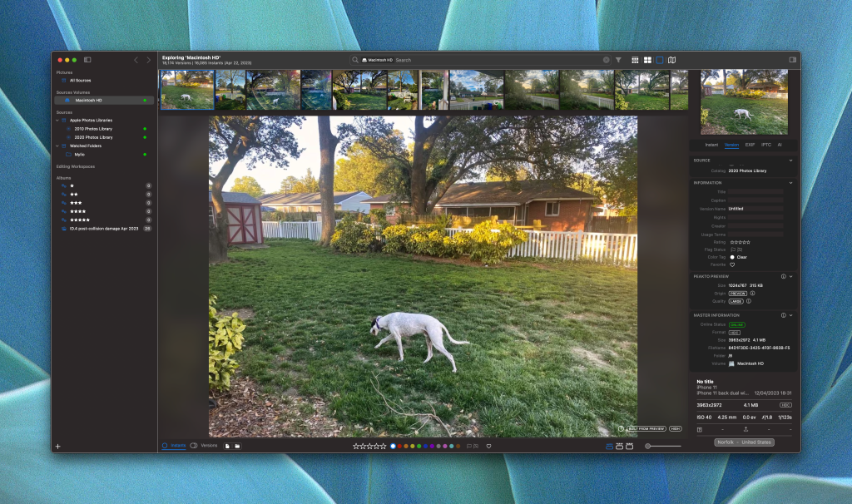Select Instants mode in bottom bar
Viewport: 852px width, 504px height.
[174, 446]
